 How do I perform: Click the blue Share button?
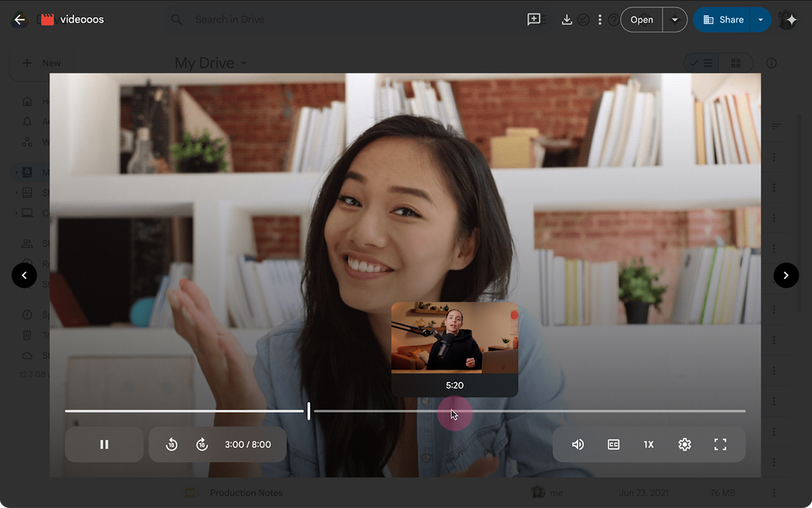coord(723,20)
